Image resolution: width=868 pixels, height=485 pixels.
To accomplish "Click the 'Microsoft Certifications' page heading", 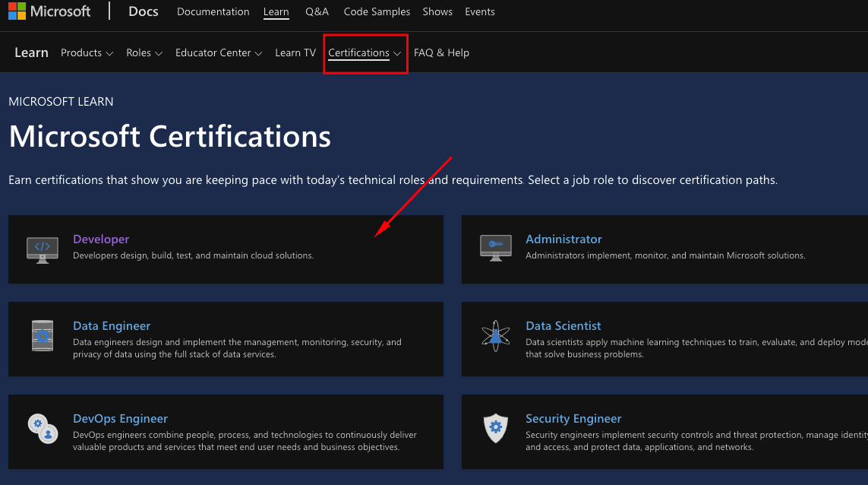I will (x=170, y=136).
